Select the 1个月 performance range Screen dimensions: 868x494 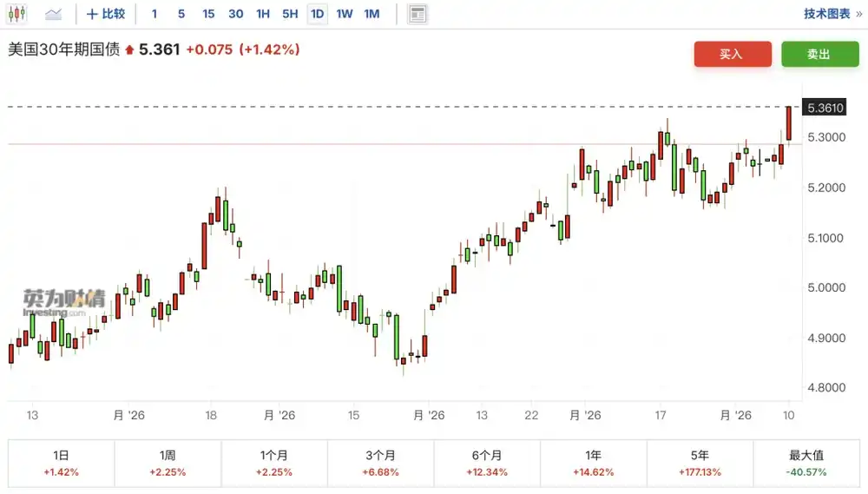[274, 464]
